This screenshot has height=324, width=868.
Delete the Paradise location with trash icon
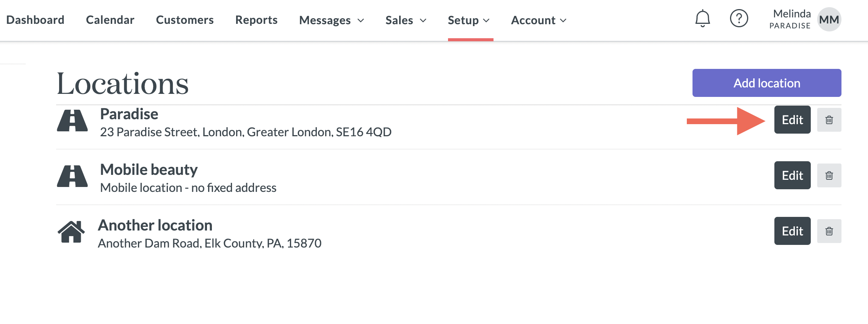click(829, 120)
